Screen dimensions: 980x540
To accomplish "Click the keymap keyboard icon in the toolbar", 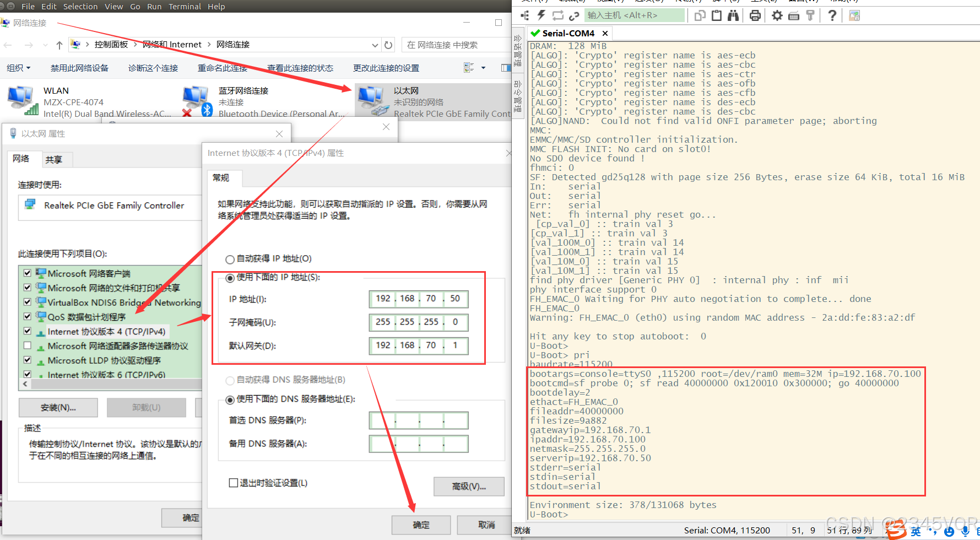I will click(793, 15).
